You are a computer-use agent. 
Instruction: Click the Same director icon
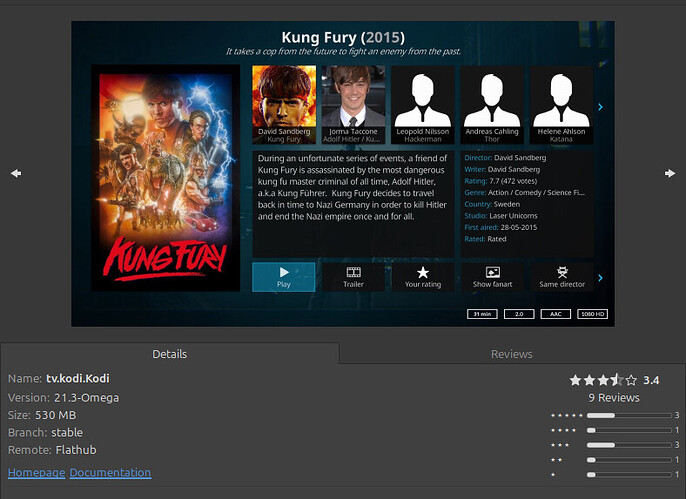click(x=562, y=272)
